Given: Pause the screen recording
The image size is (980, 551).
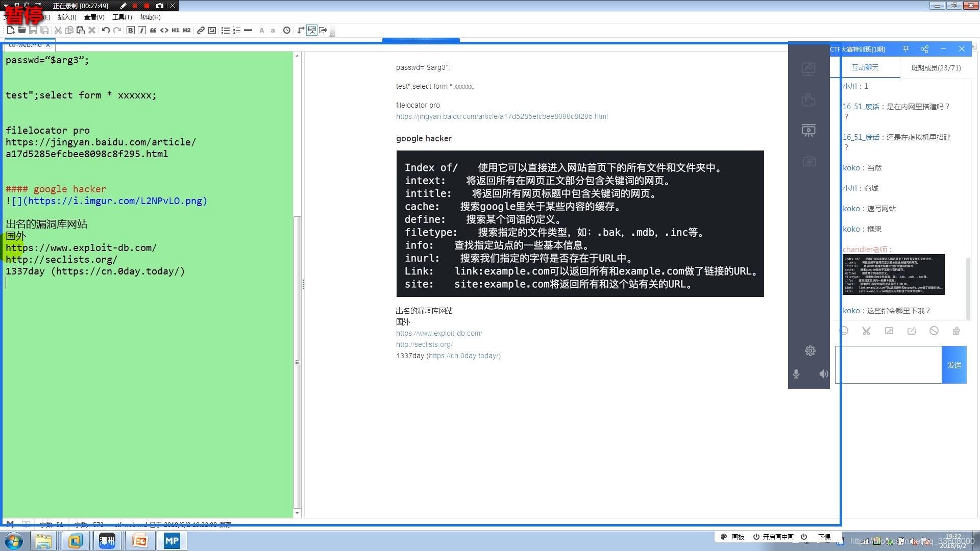Looking at the screenshot, I should [135, 6].
